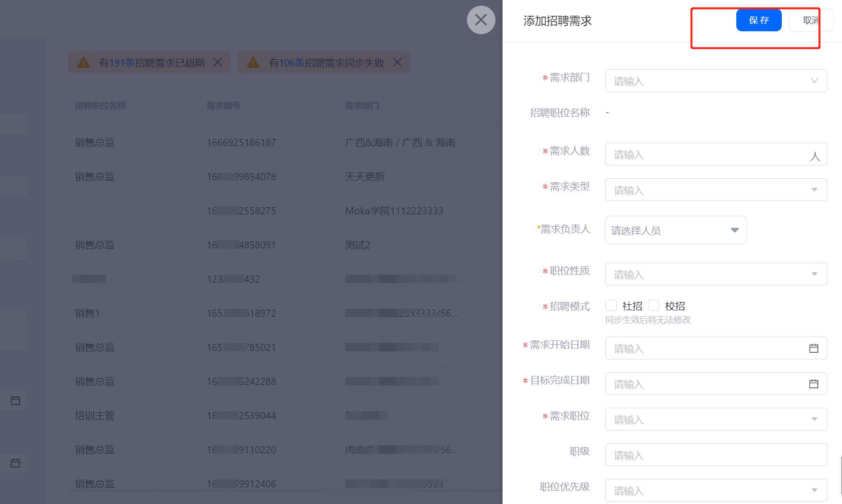842x504 pixels.
Task: Click the warning triangle beside 已超期 alert
Action: coord(83,62)
